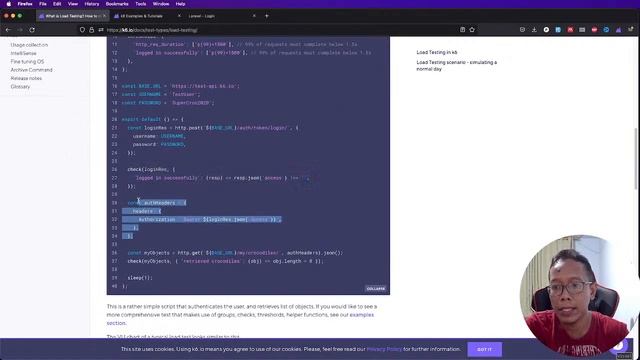Click the blue circular extension icon
The width and height of the screenshot is (640, 360).
click(606, 30)
